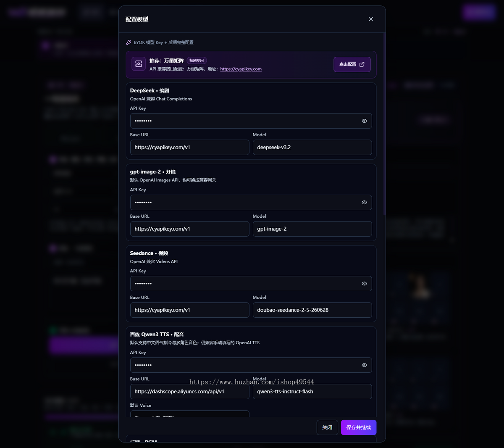Click the gpt-image-2 • 分镜 heading
The height and width of the screenshot is (448, 504).
[x=153, y=172]
